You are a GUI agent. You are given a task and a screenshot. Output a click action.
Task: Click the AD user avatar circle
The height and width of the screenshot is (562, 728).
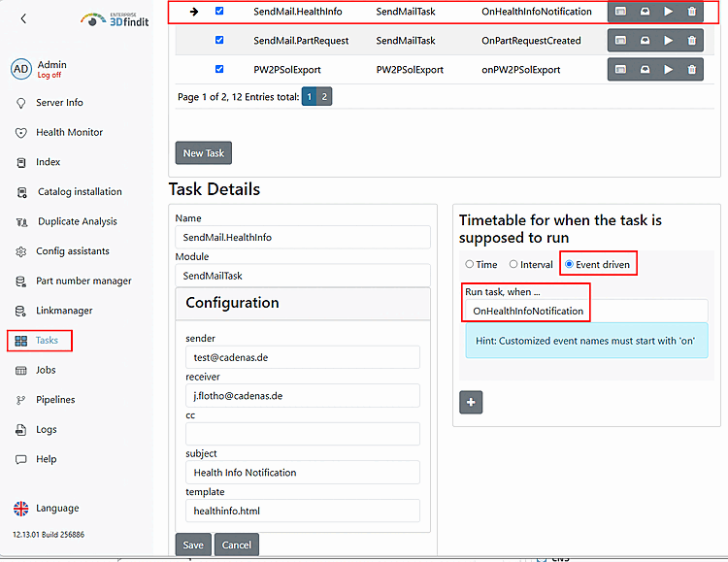21,69
